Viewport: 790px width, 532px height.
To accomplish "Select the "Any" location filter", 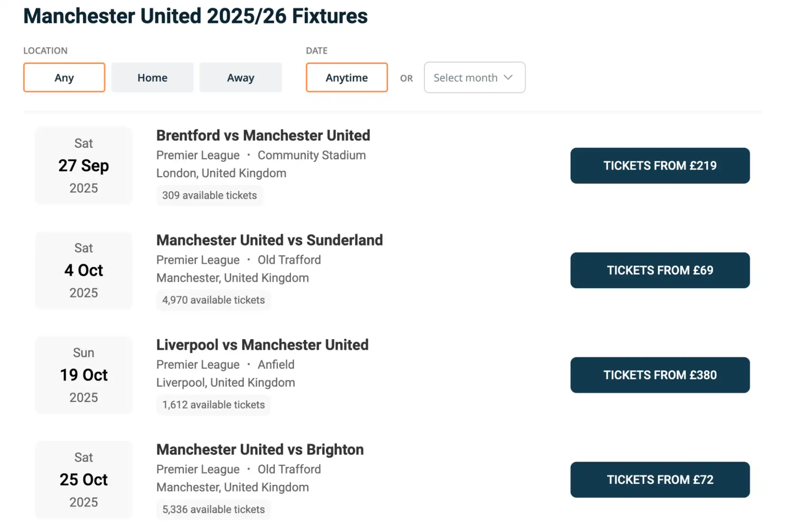I will (x=64, y=77).
